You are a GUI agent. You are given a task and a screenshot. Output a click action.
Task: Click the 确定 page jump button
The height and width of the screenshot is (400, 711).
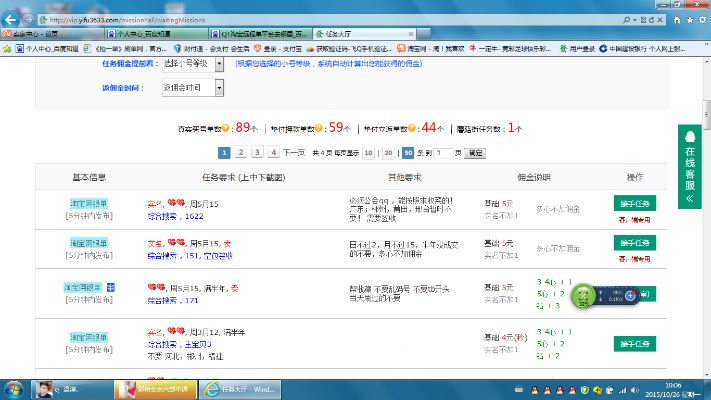[x=476, y=153]
